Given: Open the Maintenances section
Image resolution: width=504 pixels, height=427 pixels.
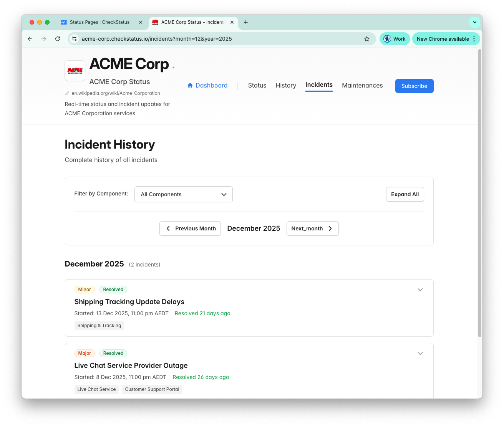Looking at the screenshot, I should click(x=362, y=85).
